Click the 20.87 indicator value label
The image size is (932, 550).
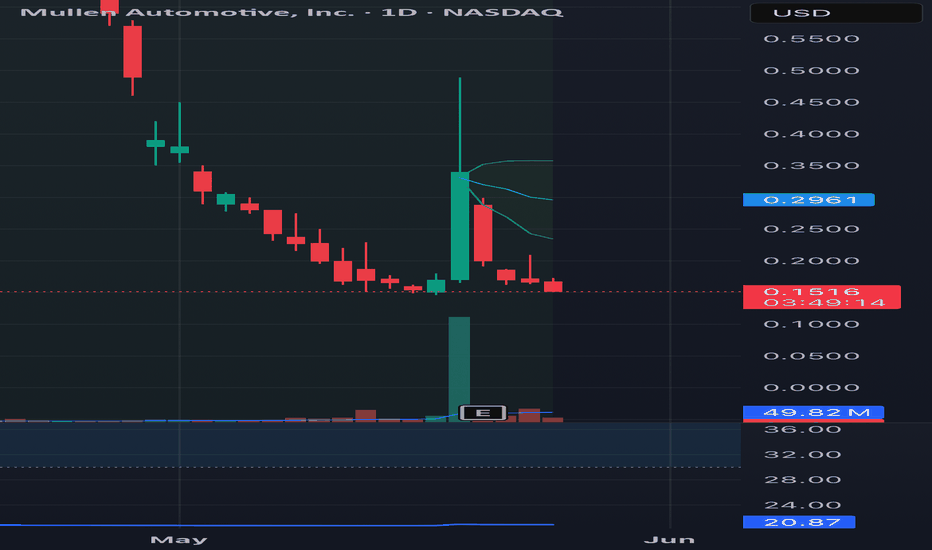pyautogui.click(x=799, y=522)
